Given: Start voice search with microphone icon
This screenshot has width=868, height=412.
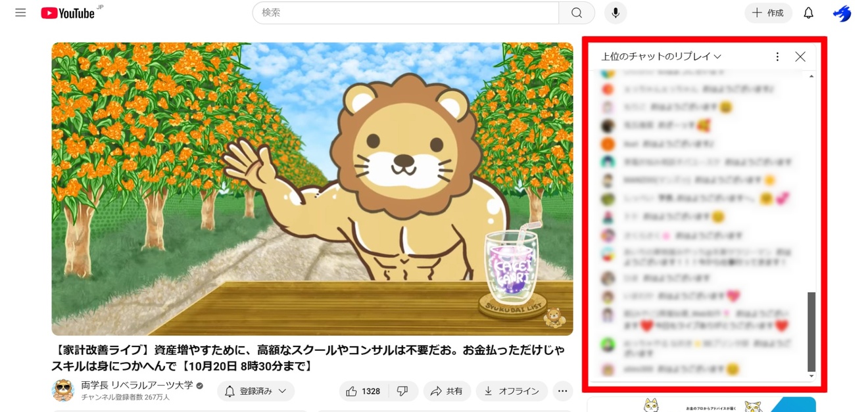Looking at the screenshot, I should 615,12.
